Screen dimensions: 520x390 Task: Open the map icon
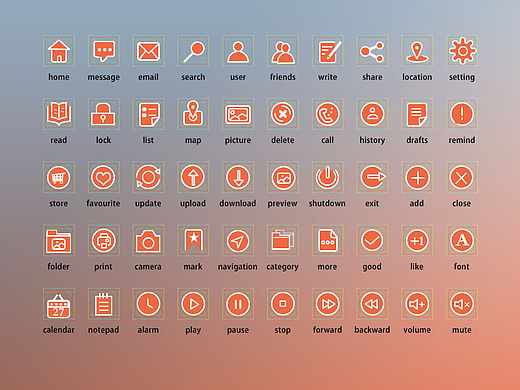(x=193, y=114)
